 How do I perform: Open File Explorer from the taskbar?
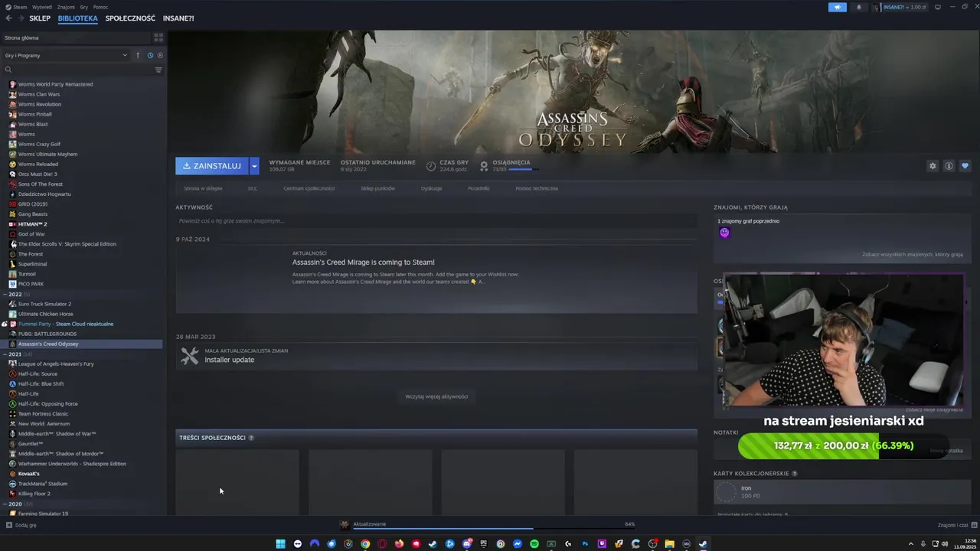click(x=669, y=544)
